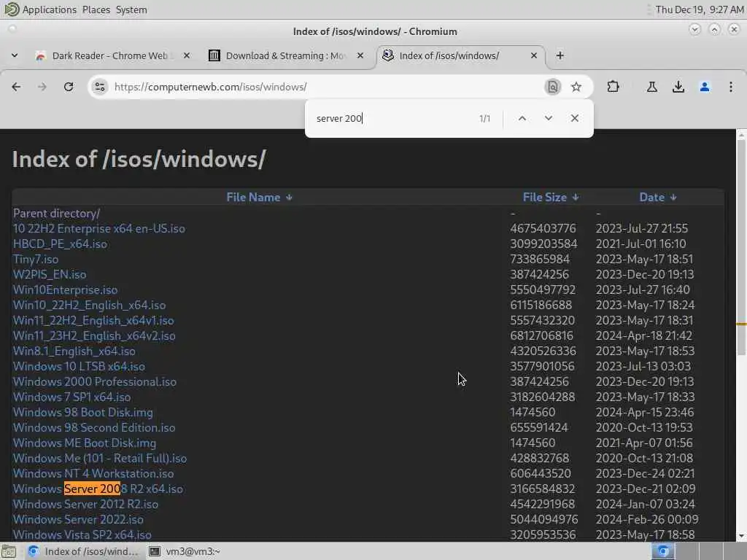Open the Extensions puzzle icon
The image size is (747, 560).
click(x=613, y=87)
